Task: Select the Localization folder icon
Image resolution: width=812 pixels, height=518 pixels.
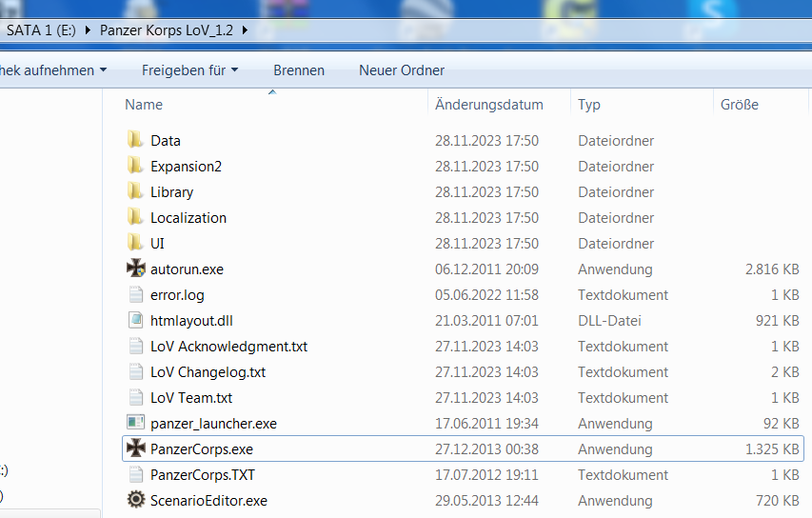Action: point(135,217)
